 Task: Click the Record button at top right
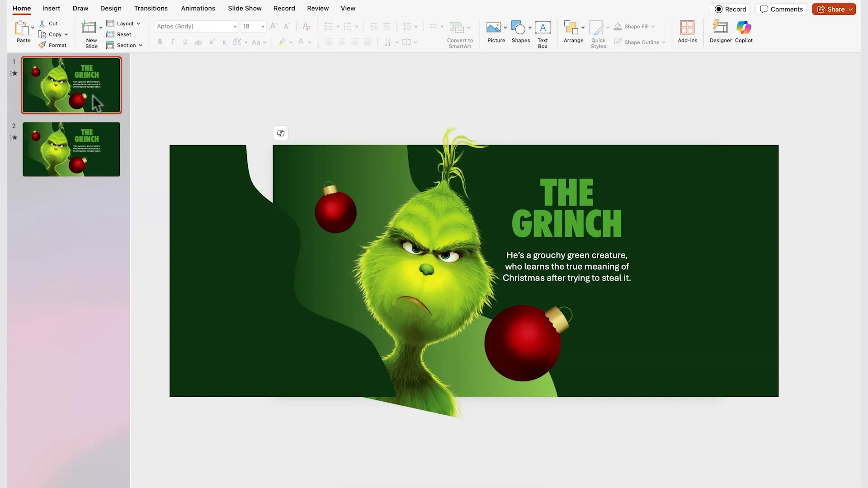[x=730, y=9]
